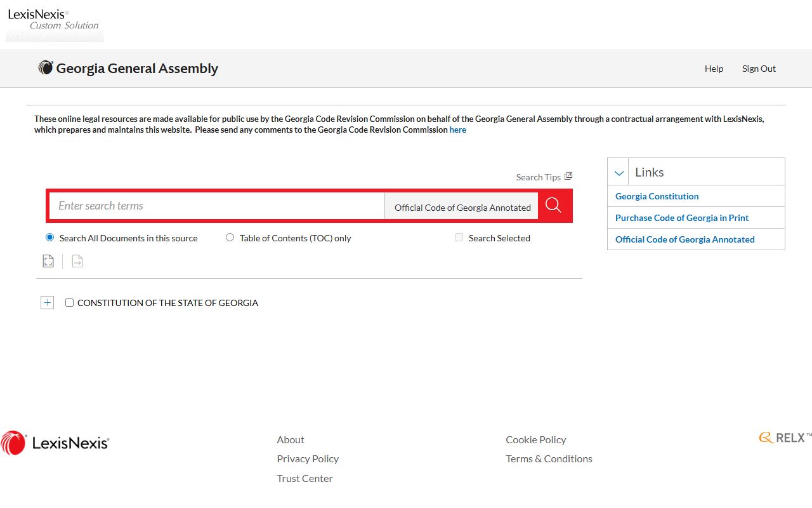Screen dimensions: 812x508
Task: Expand the Constitution of the State of Georgia node
Action: tap(47, 303)
